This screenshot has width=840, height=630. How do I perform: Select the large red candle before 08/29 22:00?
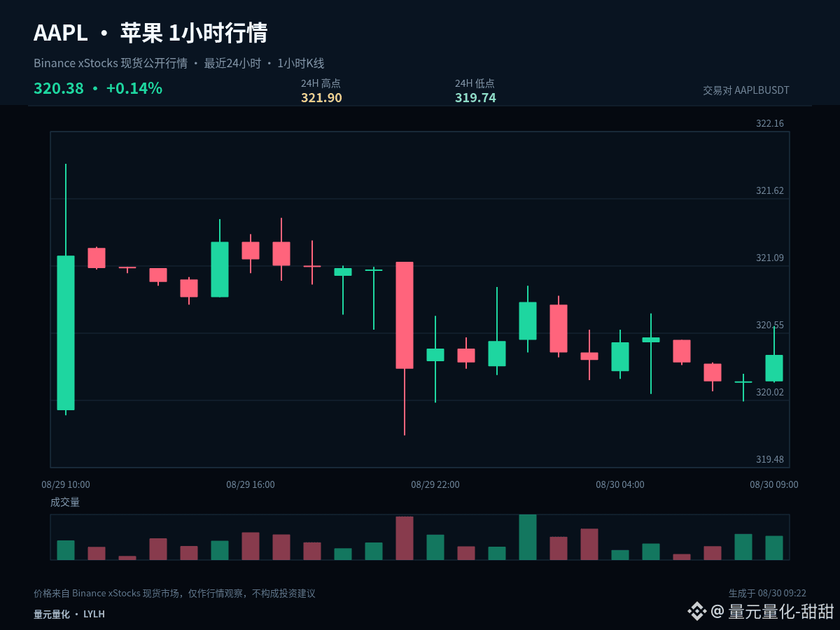point(405,315)
